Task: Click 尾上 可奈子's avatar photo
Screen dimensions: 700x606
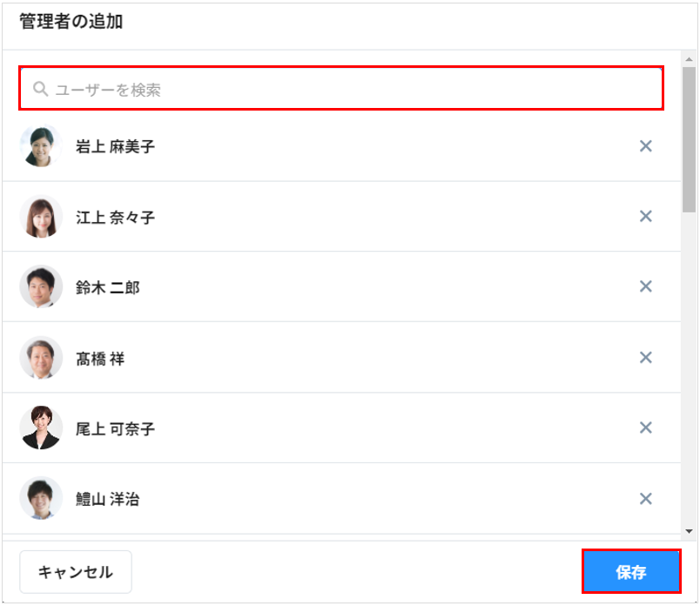Action: pyautogui.click(x=41, y=428)
